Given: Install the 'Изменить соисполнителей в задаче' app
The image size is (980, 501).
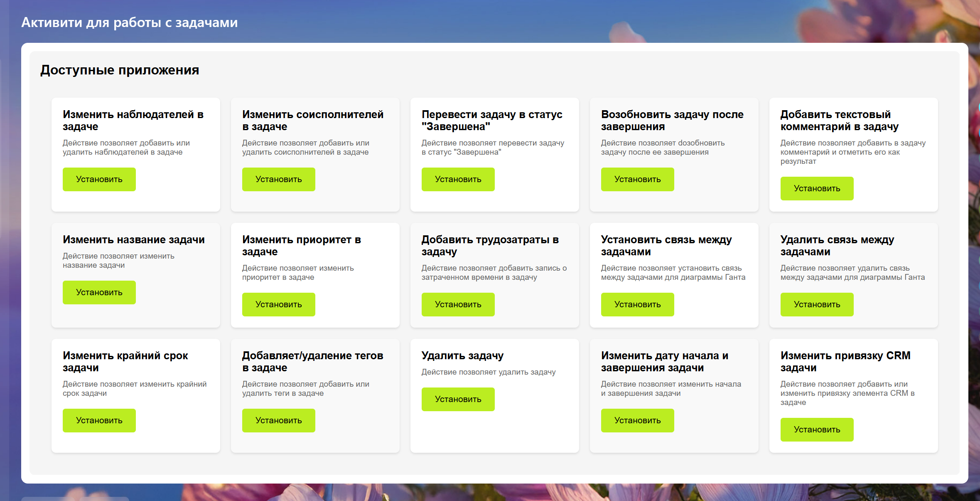Looking at the screenshot, I should [278, 179].
